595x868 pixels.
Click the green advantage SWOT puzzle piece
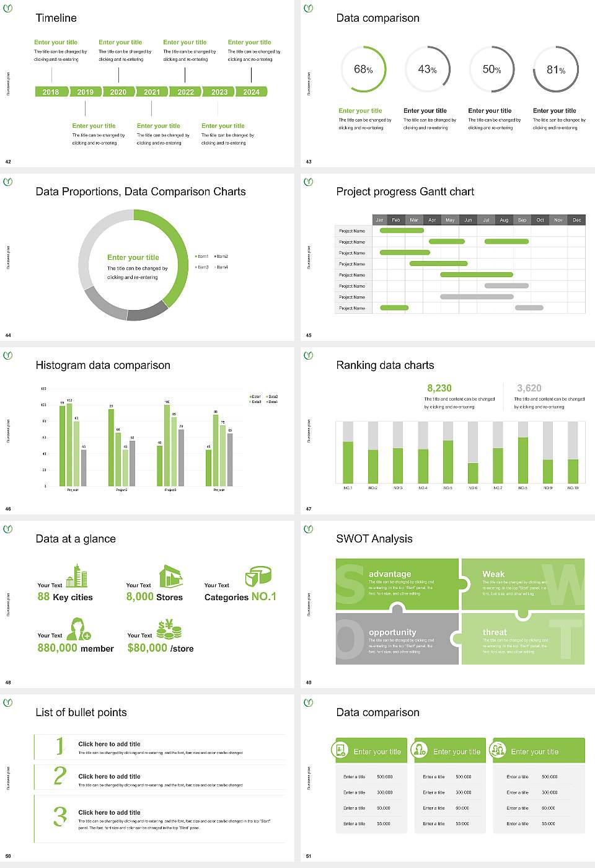(x=397, y=583)
